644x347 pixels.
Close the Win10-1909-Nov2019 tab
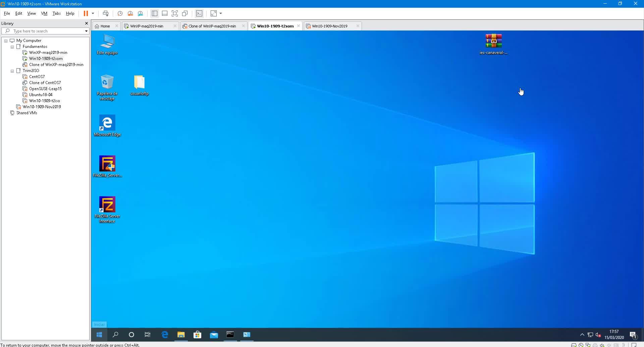[358, 26]
